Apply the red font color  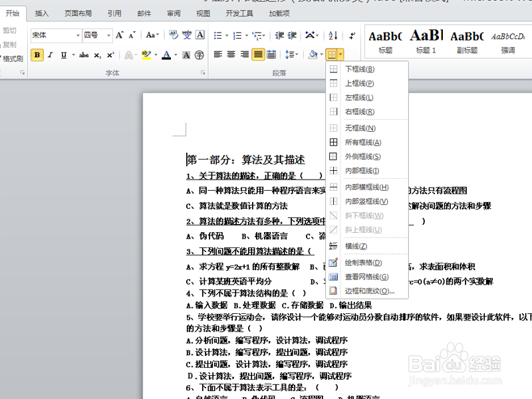pos(166,55)
